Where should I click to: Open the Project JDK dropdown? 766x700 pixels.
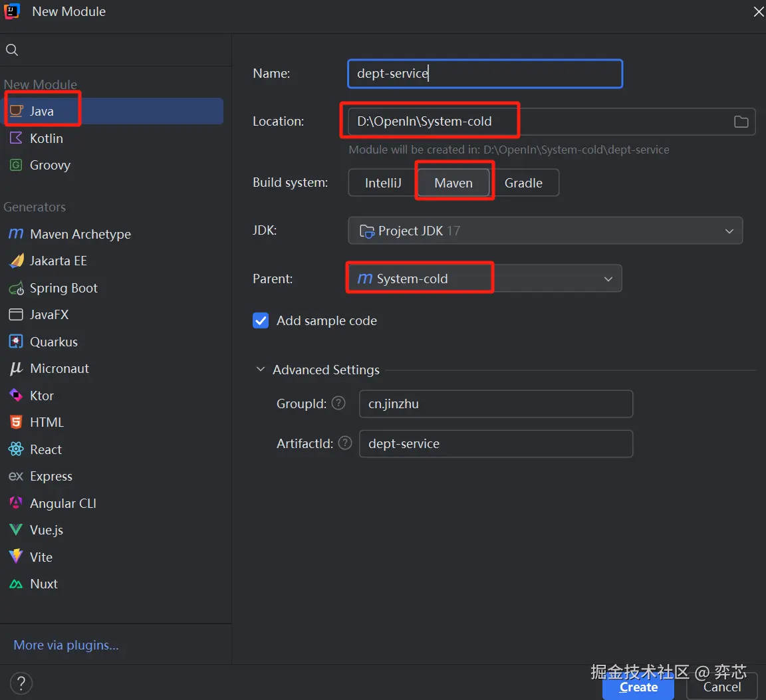545,231
